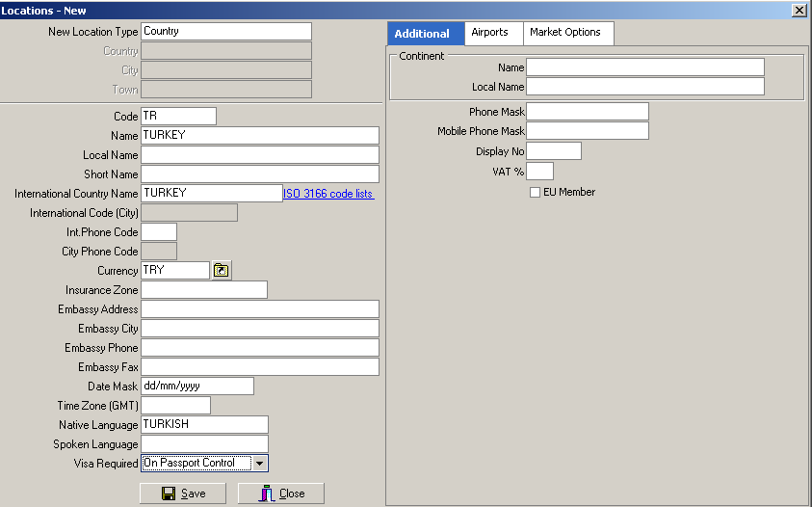Click the currency lookup icon beside TRY
The height and width of the screenshot is (507, 812).
click(222, 271)
